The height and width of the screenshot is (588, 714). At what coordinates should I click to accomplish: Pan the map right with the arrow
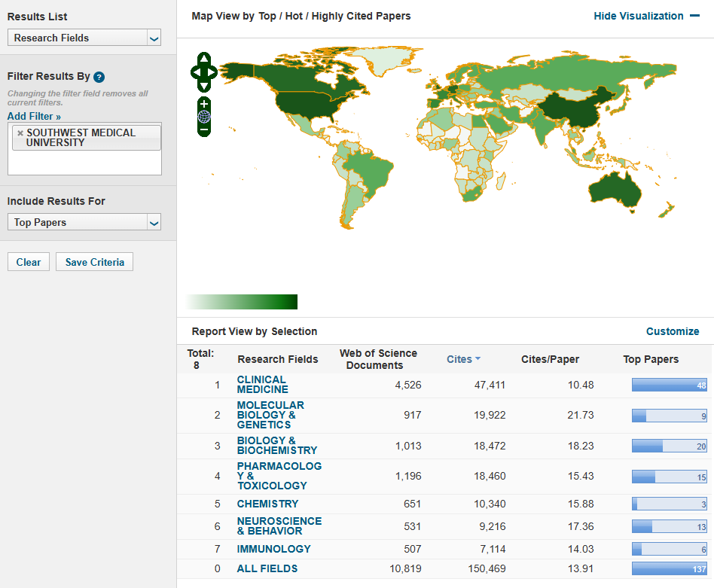point(212,73)
